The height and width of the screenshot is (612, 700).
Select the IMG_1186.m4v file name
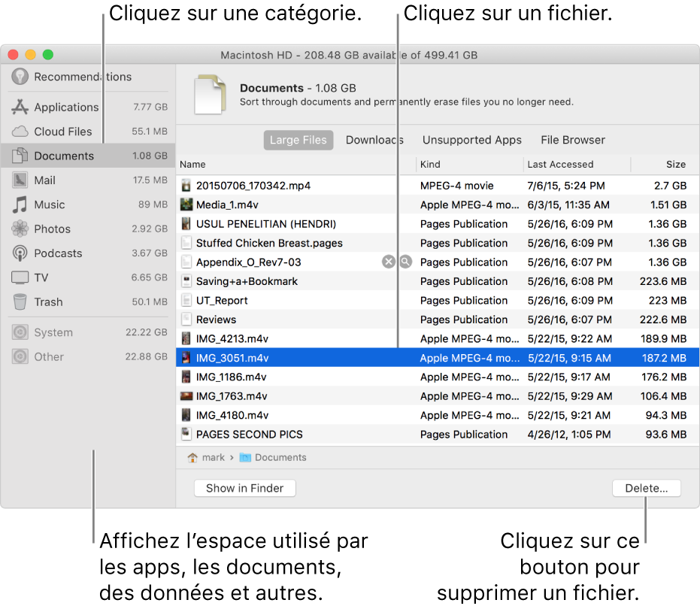[x=232, y=377]
